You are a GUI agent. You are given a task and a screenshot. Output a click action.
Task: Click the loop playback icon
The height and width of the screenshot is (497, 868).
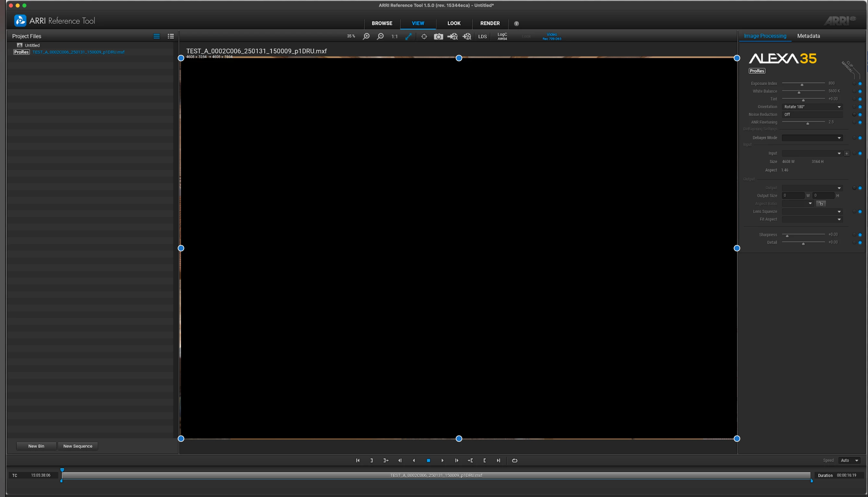click(514, 460)
